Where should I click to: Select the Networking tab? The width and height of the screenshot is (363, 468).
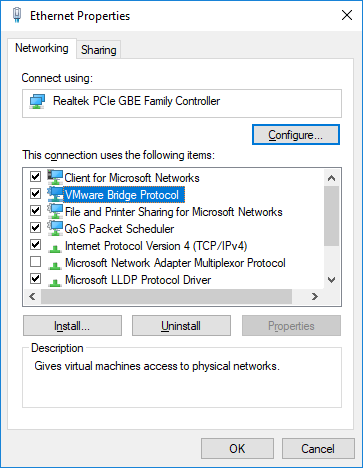(42, 48)
